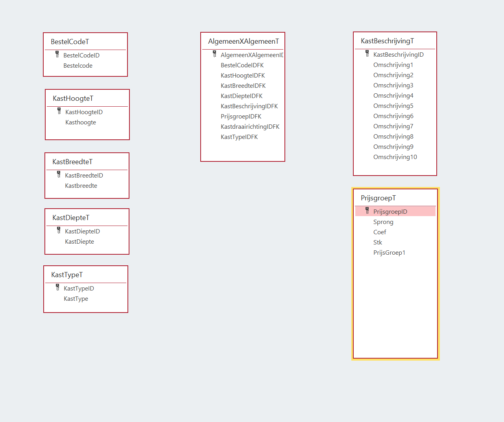The width and height of the screenshot is (504, 422).
Task: Click the KastBeschrijvingT table title
Action: (x=387, y=41)
